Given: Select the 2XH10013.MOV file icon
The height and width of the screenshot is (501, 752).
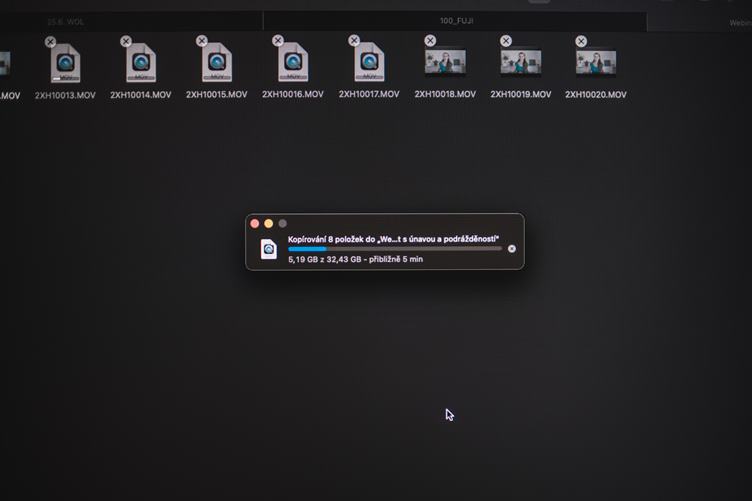Looking at the screenshot, I should click(65, 63).
